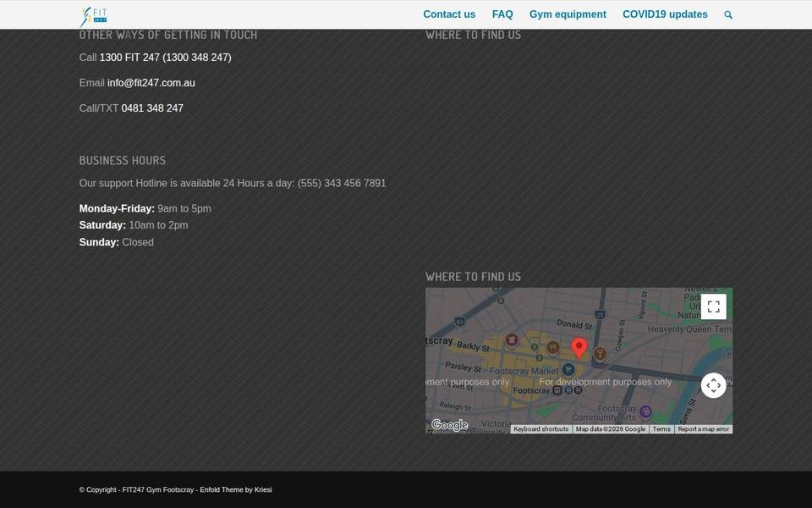The image size is (812, 508).
Task: Click the 0481 348 247 Call/TXT number
Action: click(152, 108)
